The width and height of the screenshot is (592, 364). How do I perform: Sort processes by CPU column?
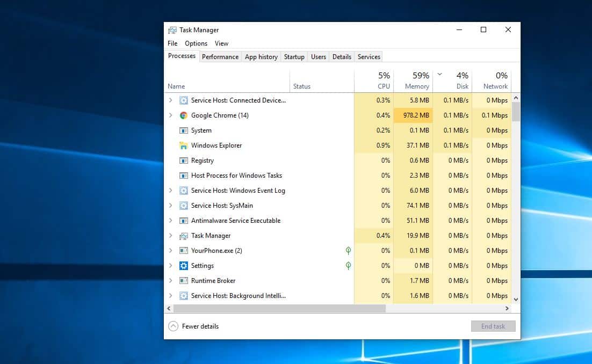click(x=374, y=81)
